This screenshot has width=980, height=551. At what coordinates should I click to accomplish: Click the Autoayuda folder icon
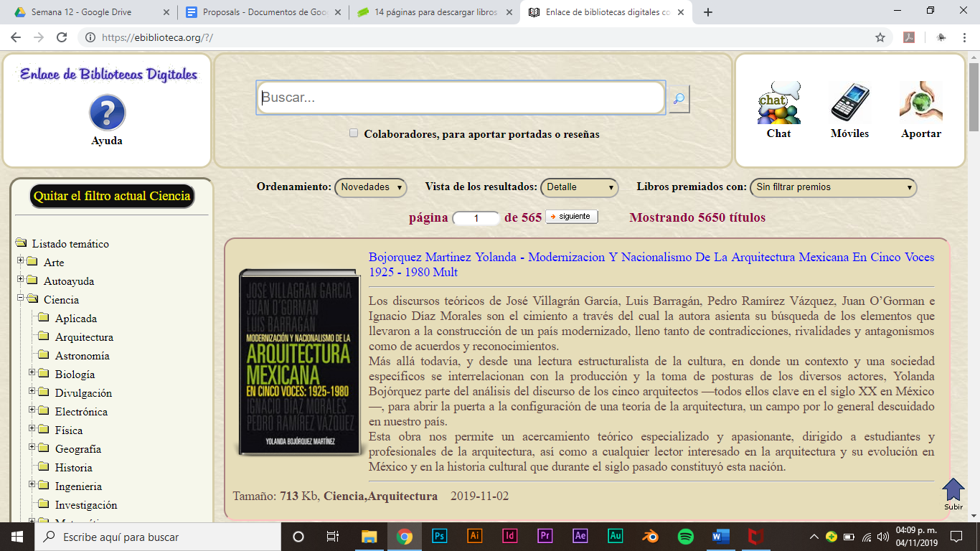pos(32,281)
